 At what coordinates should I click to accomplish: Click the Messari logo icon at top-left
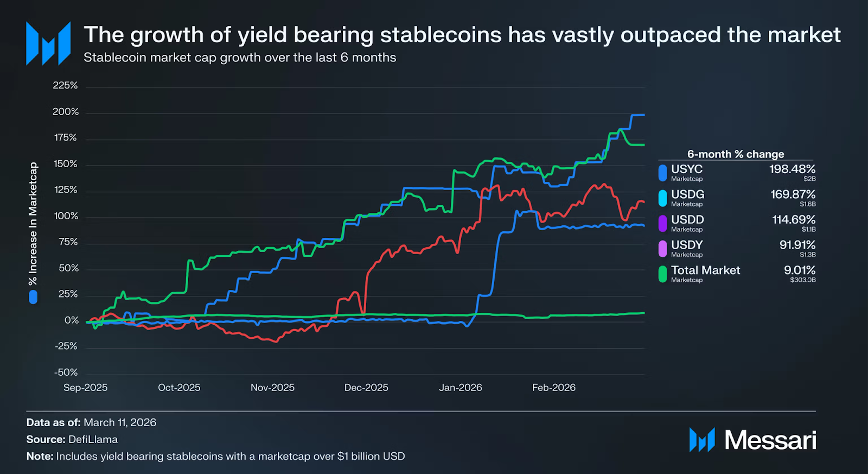pyautogui.click(x=48, y=43)
